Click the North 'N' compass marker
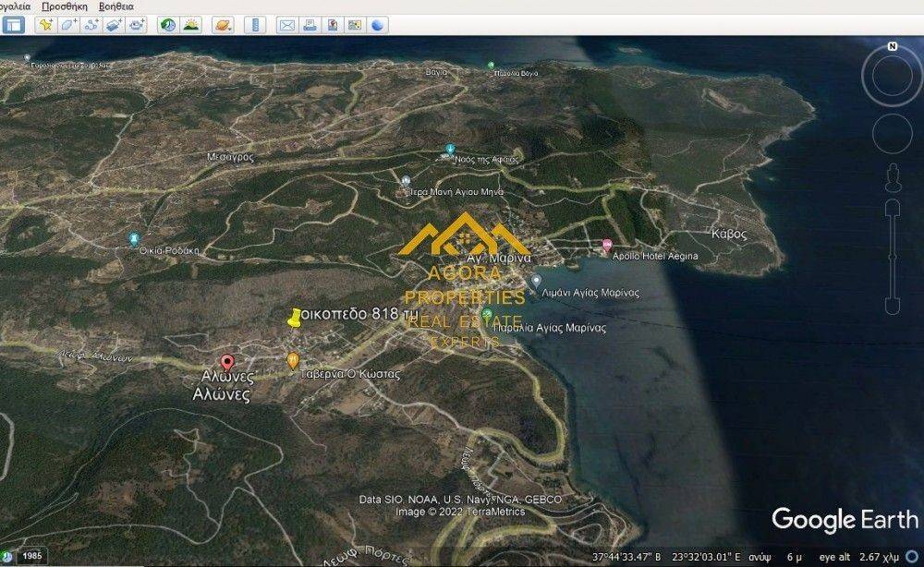The height and width of the screenshot is (567, 924). [892, 46]
